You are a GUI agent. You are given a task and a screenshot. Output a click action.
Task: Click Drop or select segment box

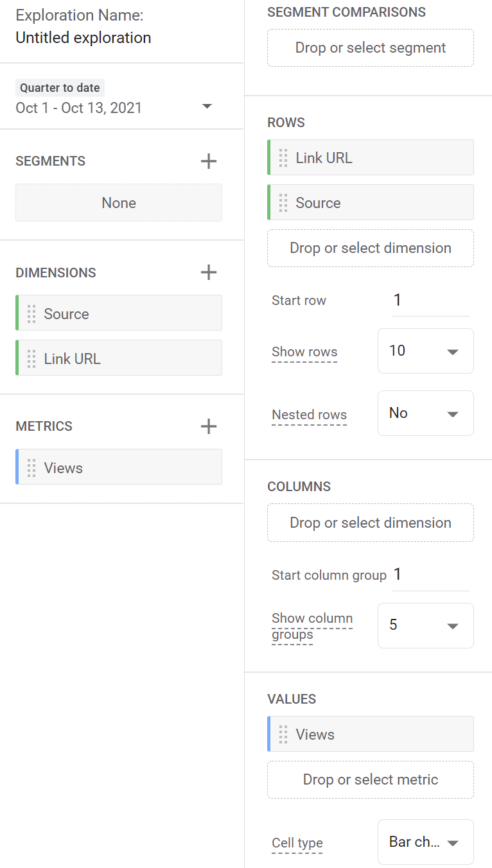[x=370, y=48]
